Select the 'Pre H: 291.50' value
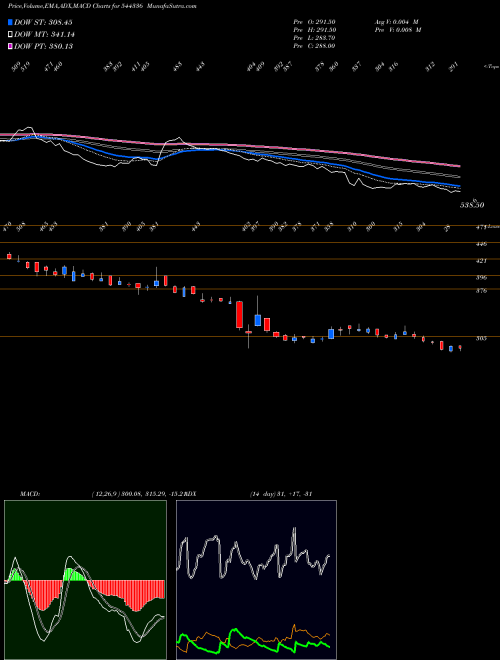The width and height of the screenshot is (500, 660). tap(314, 30)
